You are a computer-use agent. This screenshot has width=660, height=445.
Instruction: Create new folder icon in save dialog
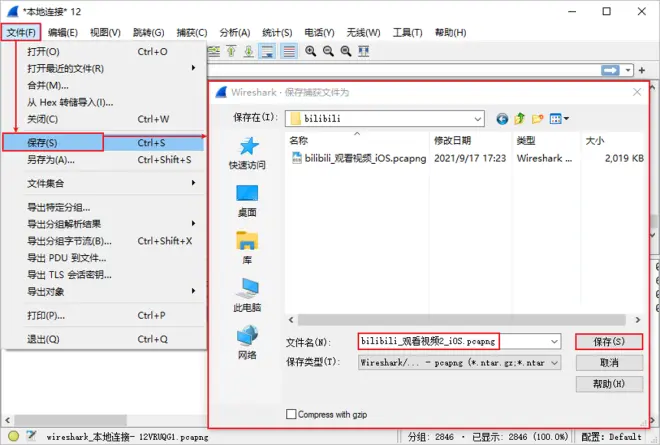538,119
